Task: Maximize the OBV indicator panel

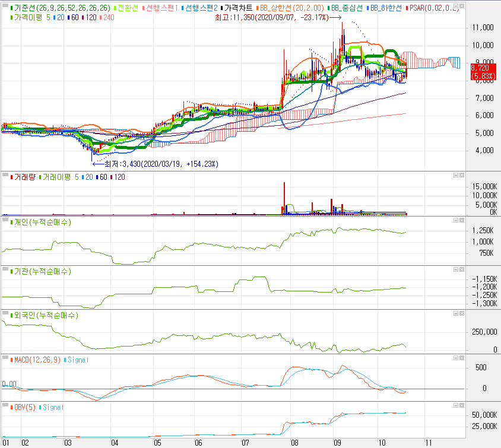Action: [456, 405]
